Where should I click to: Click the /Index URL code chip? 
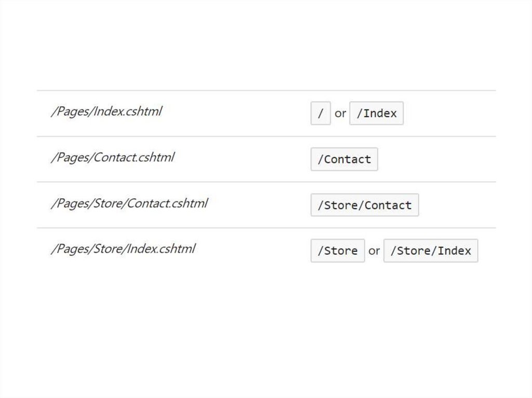tap(377, 113)
